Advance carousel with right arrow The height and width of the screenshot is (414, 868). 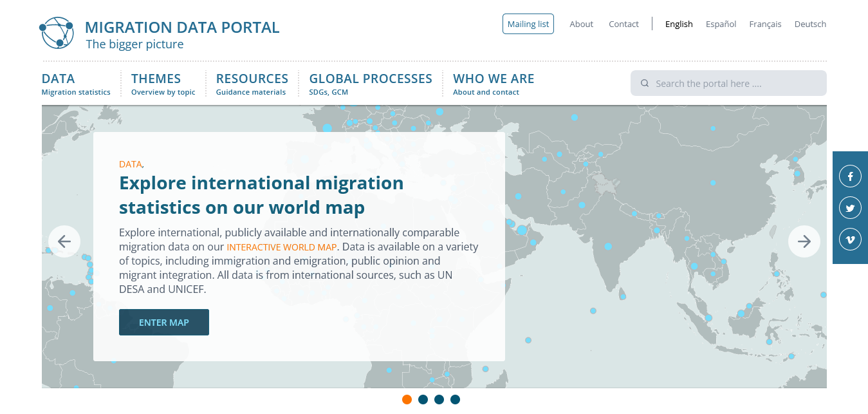click(804, 241)
